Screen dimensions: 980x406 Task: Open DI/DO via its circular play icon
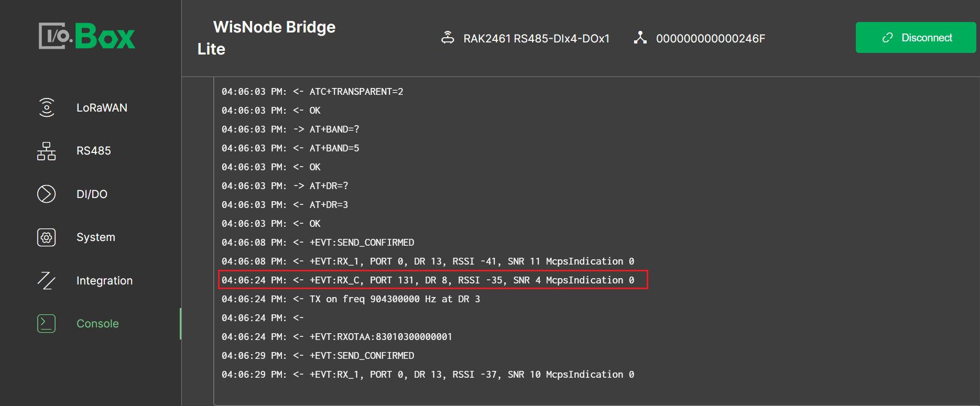[x=46, y=194]
